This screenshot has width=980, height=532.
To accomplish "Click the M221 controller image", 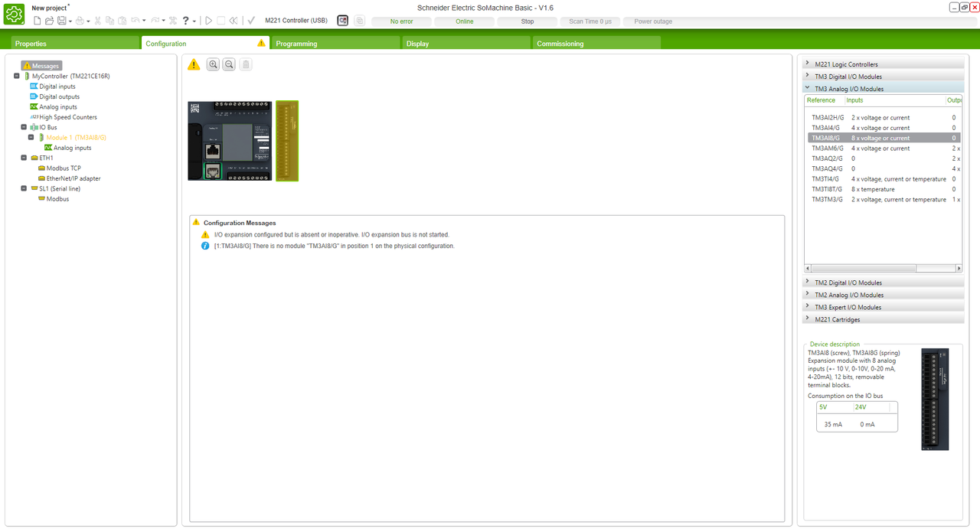I will click(230, 141).
